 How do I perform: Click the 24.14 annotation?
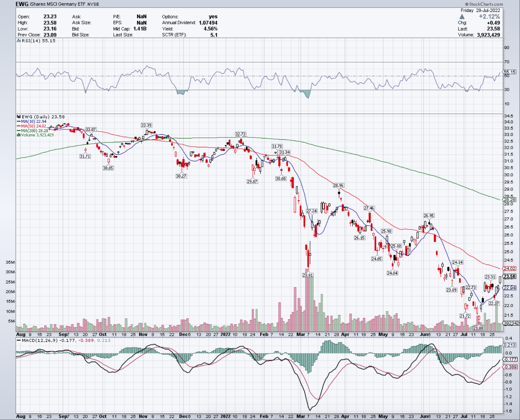458,262
